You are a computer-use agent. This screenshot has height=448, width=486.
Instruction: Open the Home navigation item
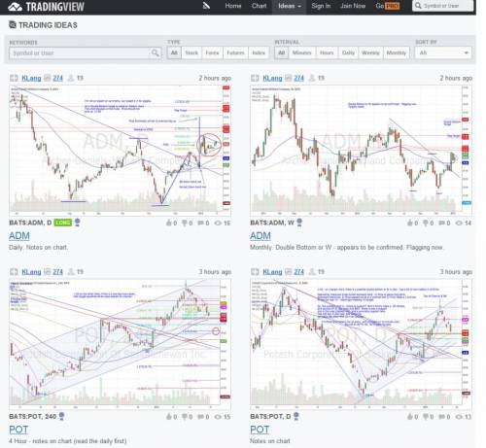tap(233, 6)
